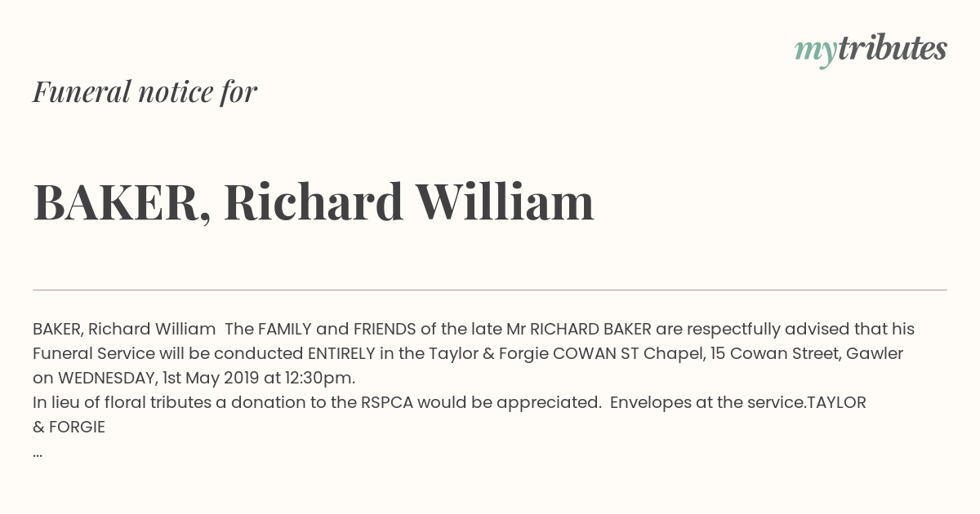Click the horizontal divider line under the title
980x514 pixels.
[490, 290]
